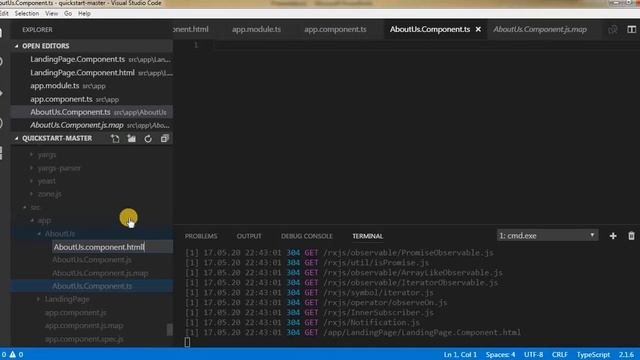Click the New File icon in Quickstart-Master header
This screenshot has height=360, width=640.
click(x=115, y=139)
